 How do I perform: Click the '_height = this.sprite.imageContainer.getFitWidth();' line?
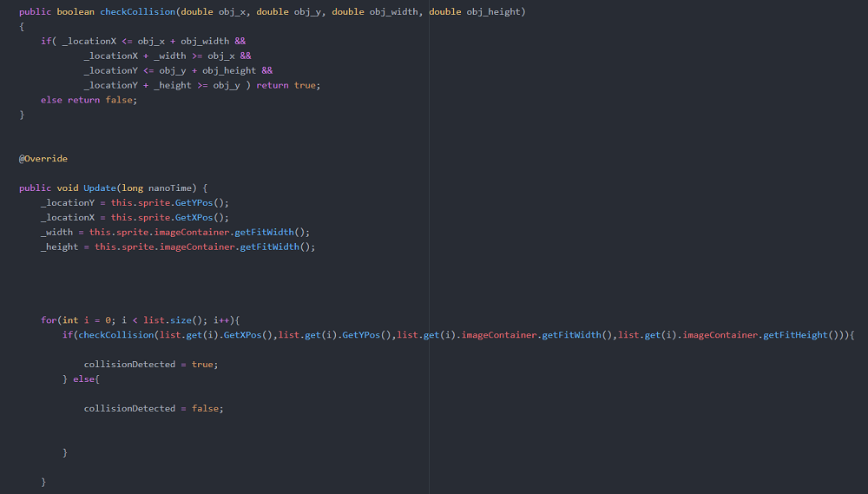[x=178, y=247]
